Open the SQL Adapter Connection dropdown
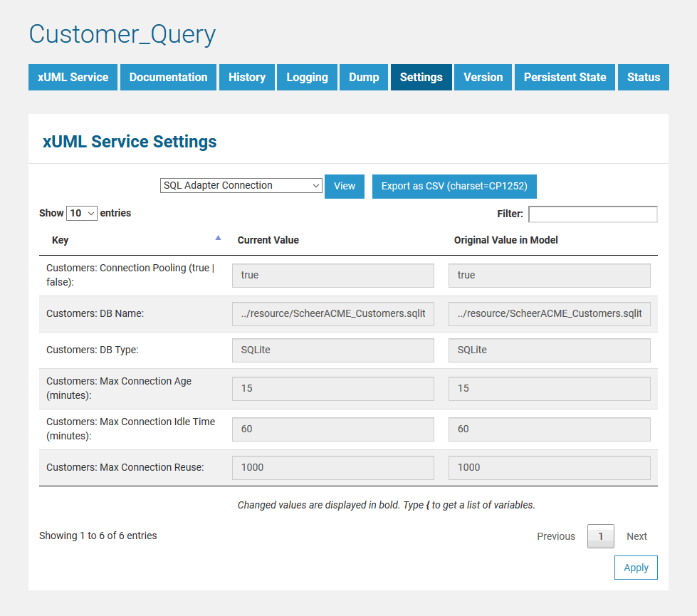This screenshot has width=697, height=616. pyautogui.click(x=241, y=185)
